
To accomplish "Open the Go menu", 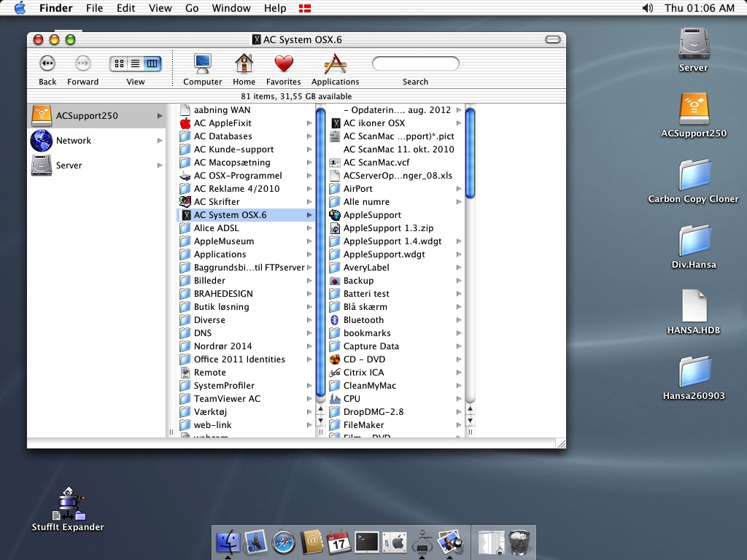I will pos(192,8).
